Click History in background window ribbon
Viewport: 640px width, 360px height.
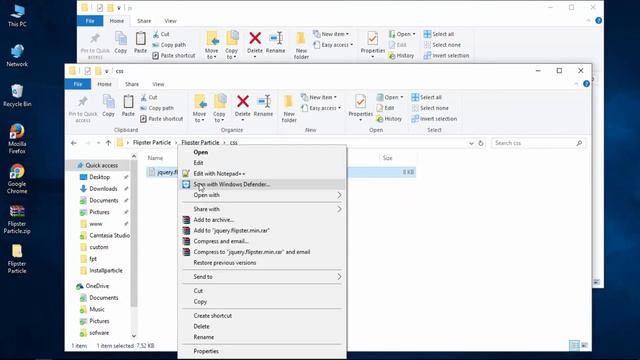tap(402, 56)
